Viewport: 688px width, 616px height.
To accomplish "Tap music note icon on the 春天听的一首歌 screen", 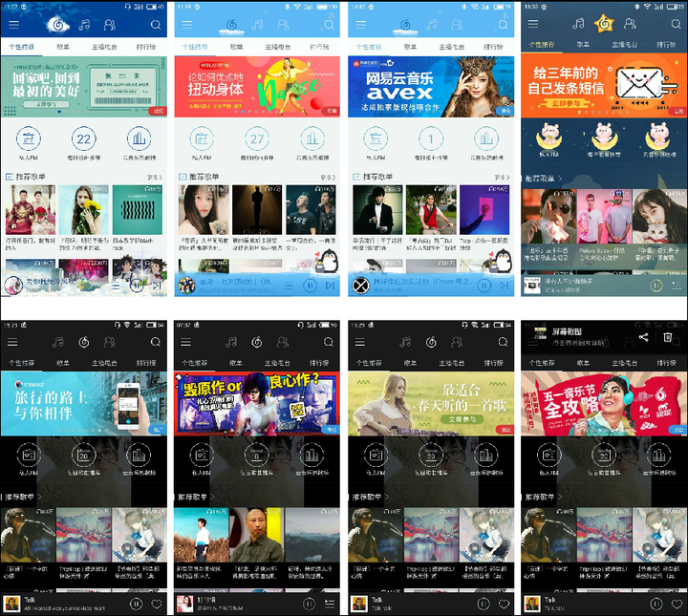I will click(405, 342).
